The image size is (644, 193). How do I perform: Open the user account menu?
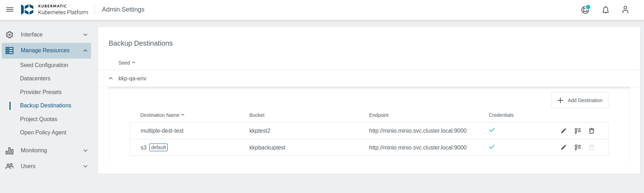click(x=625, y=10)
